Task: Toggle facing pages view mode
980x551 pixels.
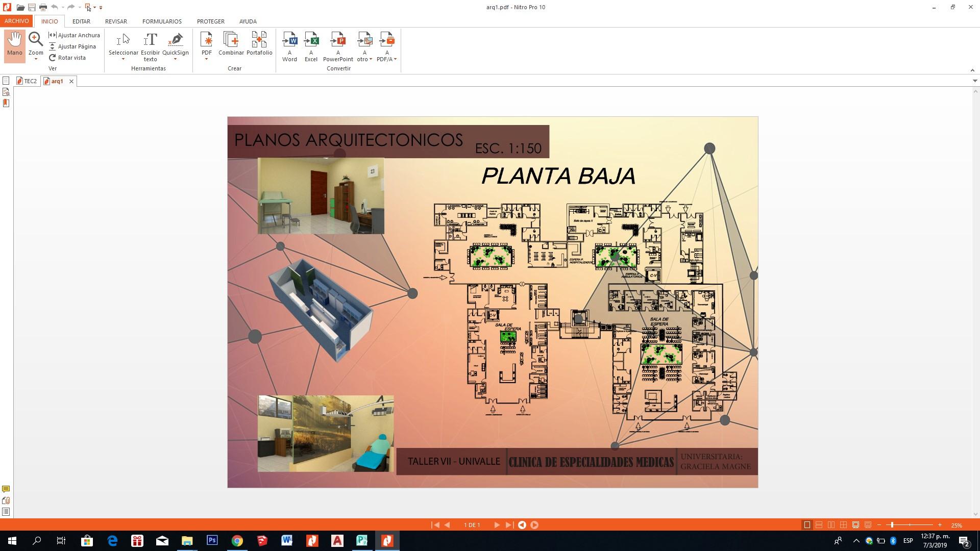Action: click(x=831, y=525)
